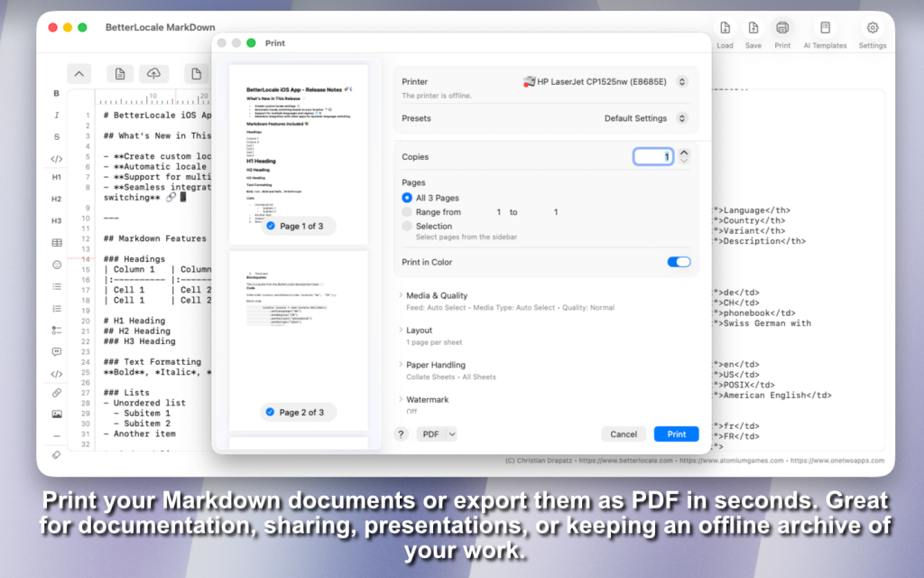Insert an H2 heading from the sidebar
The image size is (924, 578).
(56, 199)
